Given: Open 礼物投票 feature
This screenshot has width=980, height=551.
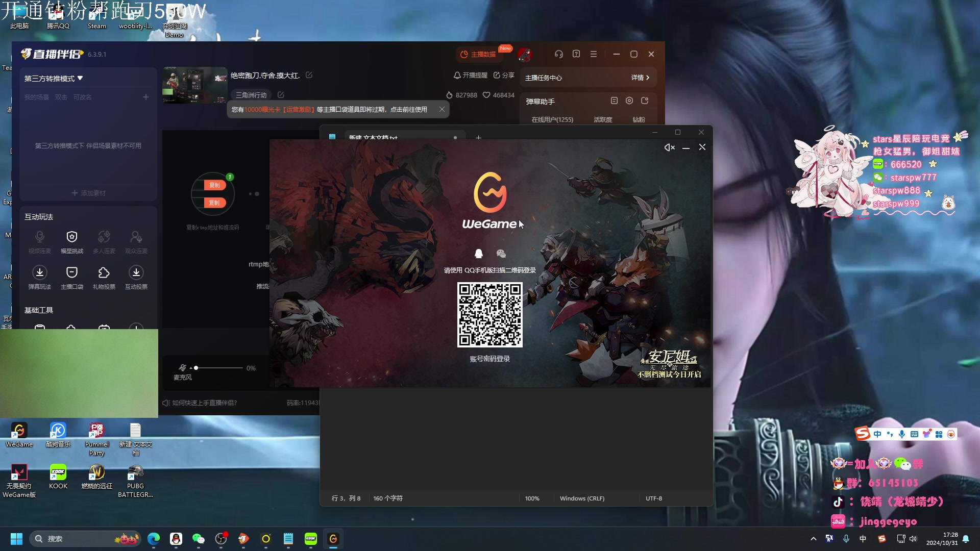Looking at the screenshot, I should [x=104, y=278].
